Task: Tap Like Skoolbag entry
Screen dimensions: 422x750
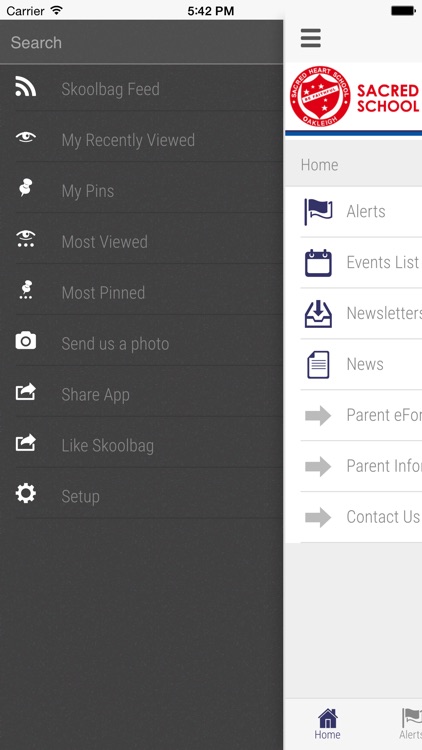Action: 142,445
